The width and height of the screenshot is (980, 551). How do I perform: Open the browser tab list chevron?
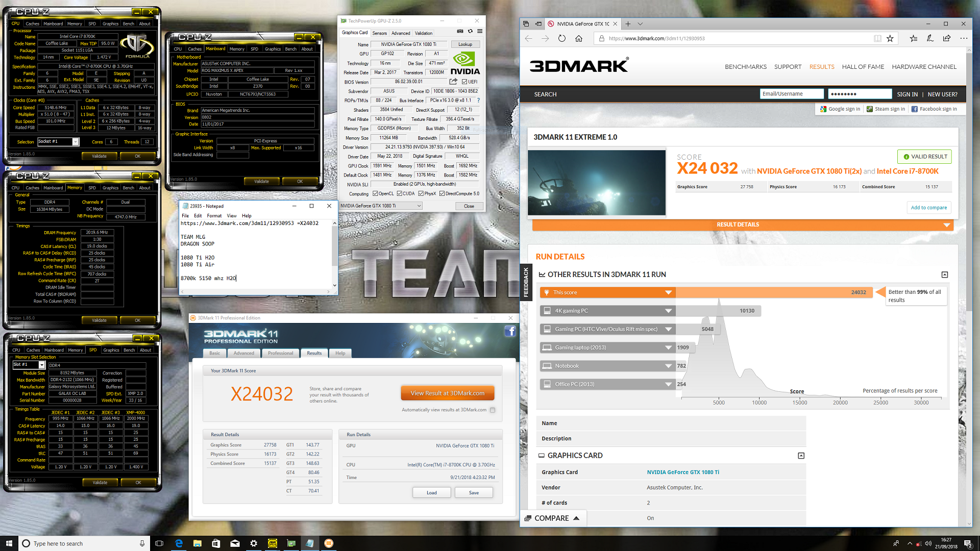tap(640, 24)
